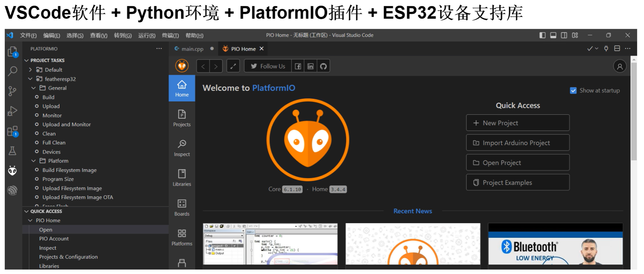The image size is (644, 274).
Task: Click the Project Examples button
Action: [518, 182]
